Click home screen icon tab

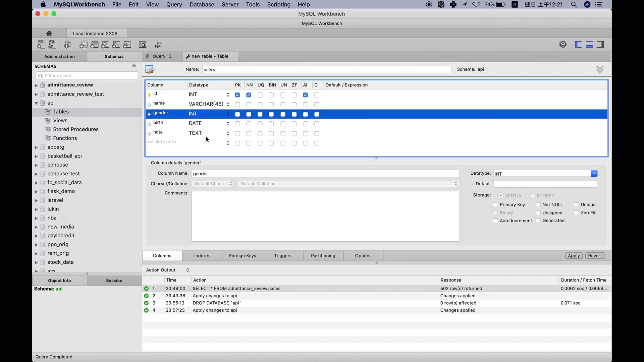(x=49, y=33)
